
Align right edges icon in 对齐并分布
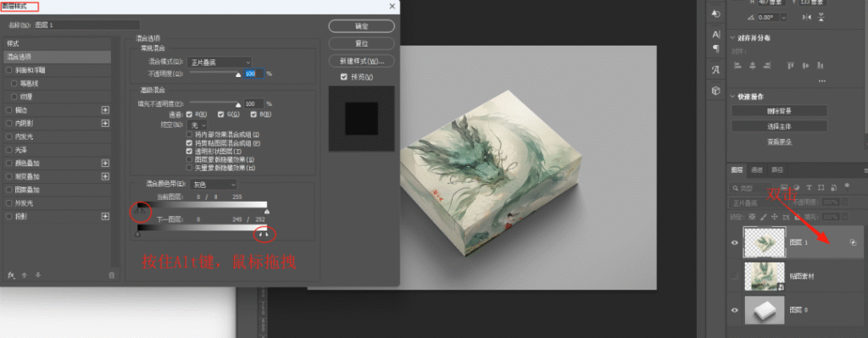pos(767,65)
